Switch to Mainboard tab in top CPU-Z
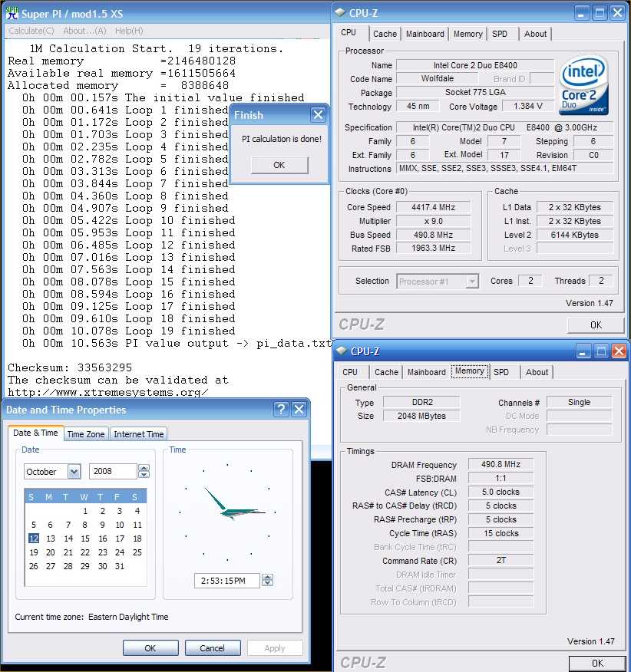Viewport: 631px width, 672px height. click(x=425, y=34)
